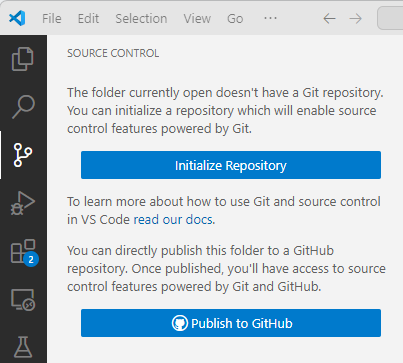Click the SOURCE CONTROL panel title
The height and width of the screenshot is (363, 403).
coord(113,53)
